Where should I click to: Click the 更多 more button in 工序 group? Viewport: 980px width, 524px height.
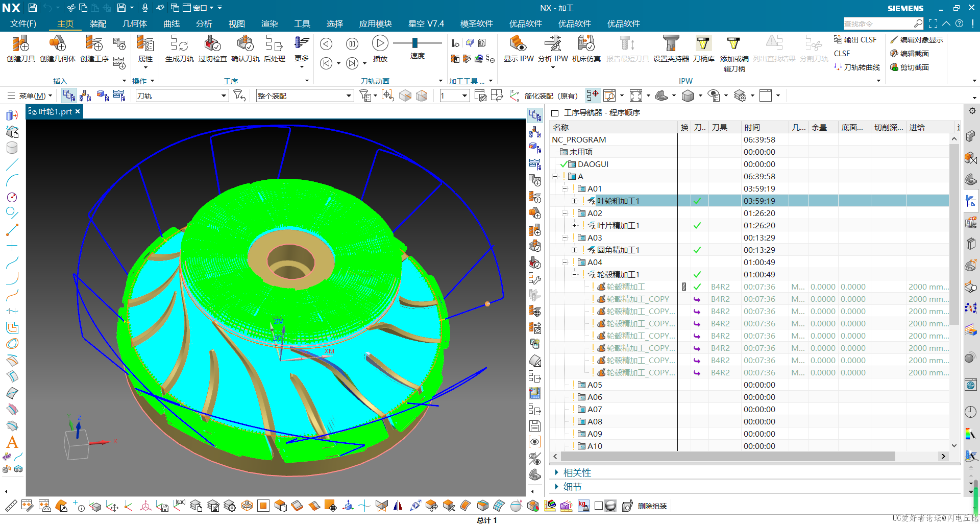(x=302, y=51)
